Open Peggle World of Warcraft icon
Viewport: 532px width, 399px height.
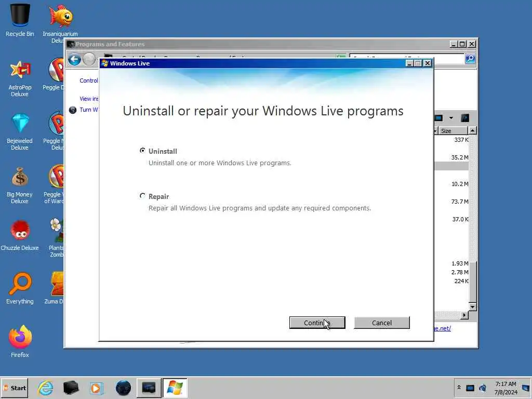tap(54, 184)
